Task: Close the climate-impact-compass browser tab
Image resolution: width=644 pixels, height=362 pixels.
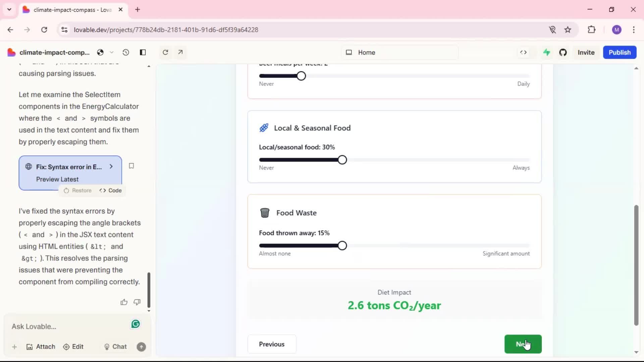Action: pyautogui.click(x=120, y=10)
